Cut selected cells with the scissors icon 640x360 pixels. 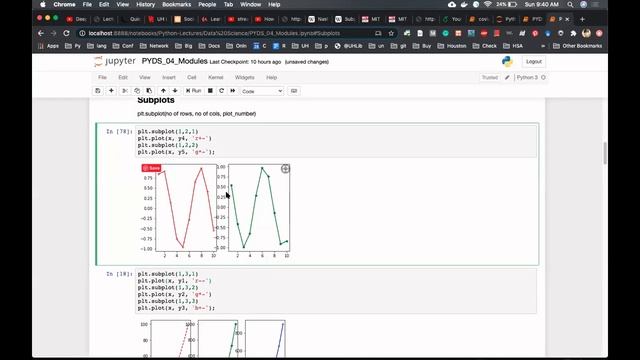pyautogui.click(x=125, y=91)
